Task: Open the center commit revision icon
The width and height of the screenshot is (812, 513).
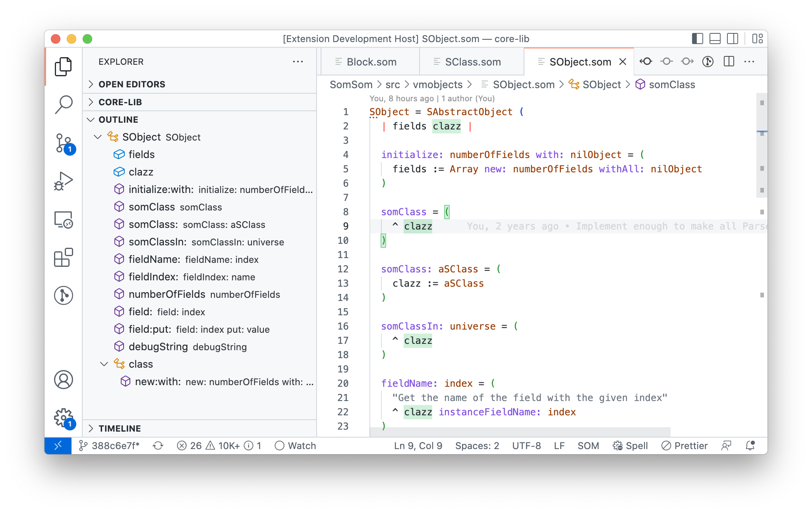Action: tap(667, 62)
